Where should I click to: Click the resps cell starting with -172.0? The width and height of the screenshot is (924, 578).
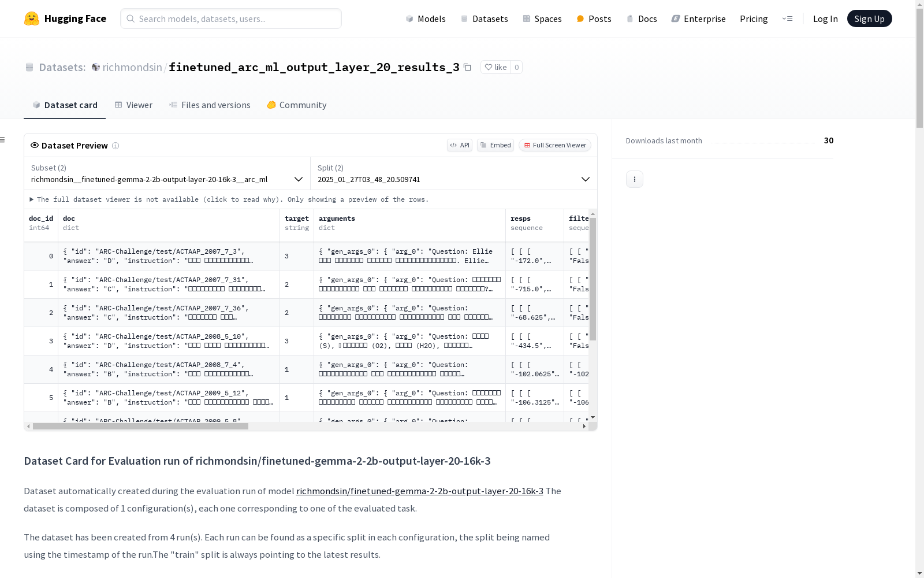(x=535, y=256)
